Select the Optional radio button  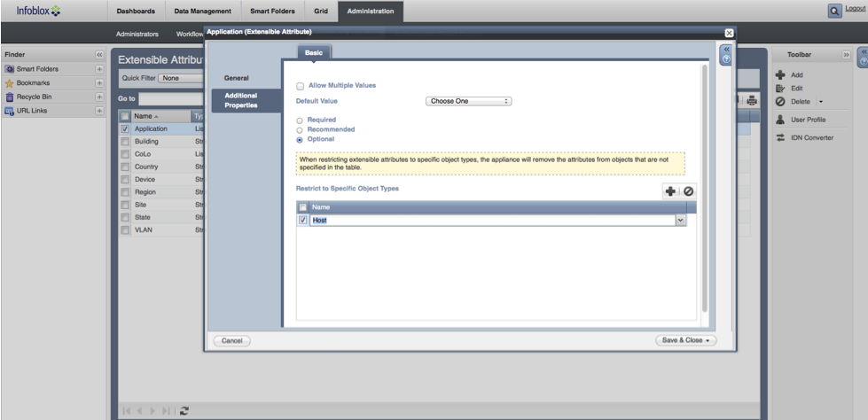pos(300,140)
